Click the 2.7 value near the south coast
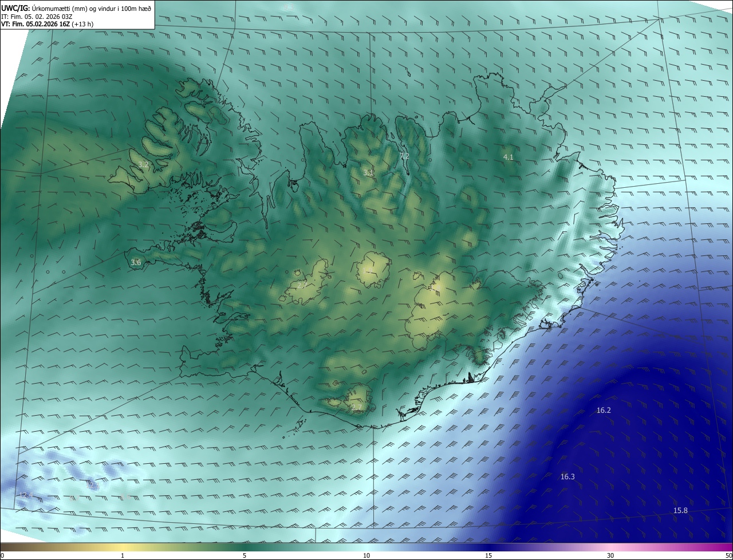This screenshot has width=733, height=560. tap(357, 408)
